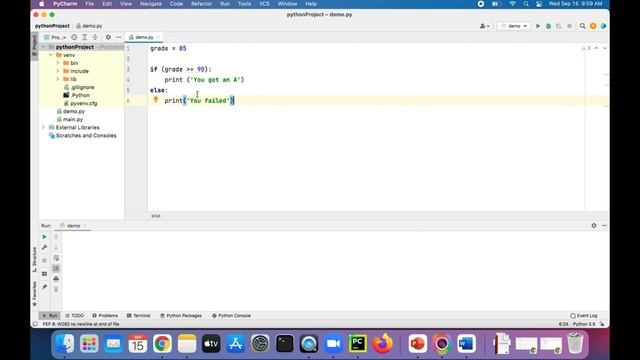The width and height of the screenshot is (640, 360).
Task: Open the Event Log
Action: pyautogui.click(x=584, y=316)
